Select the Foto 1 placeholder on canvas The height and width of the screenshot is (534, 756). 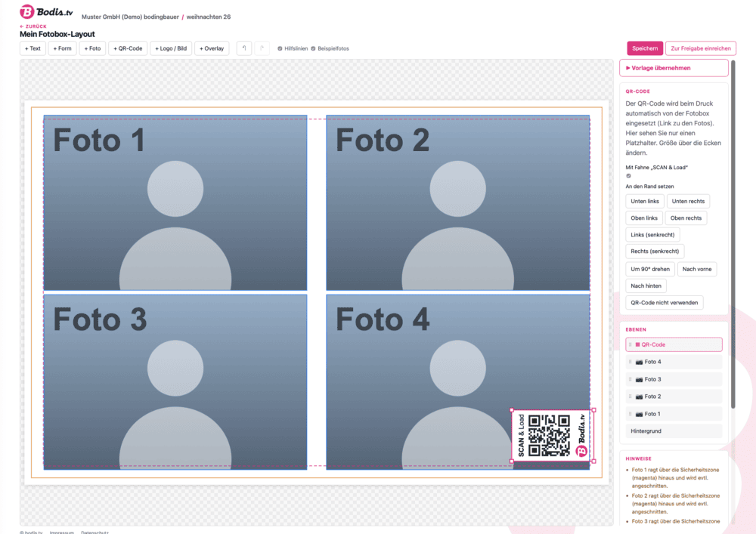click(175, 202)
